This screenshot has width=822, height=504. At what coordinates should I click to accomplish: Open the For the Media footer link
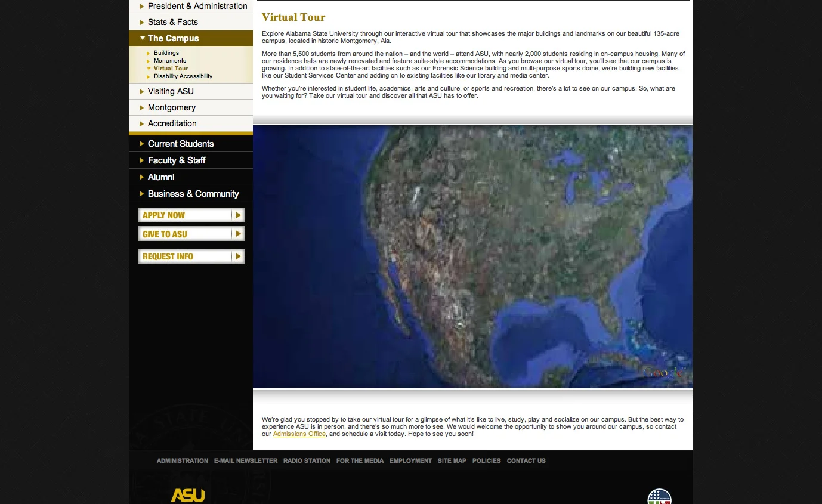[360, 460]
